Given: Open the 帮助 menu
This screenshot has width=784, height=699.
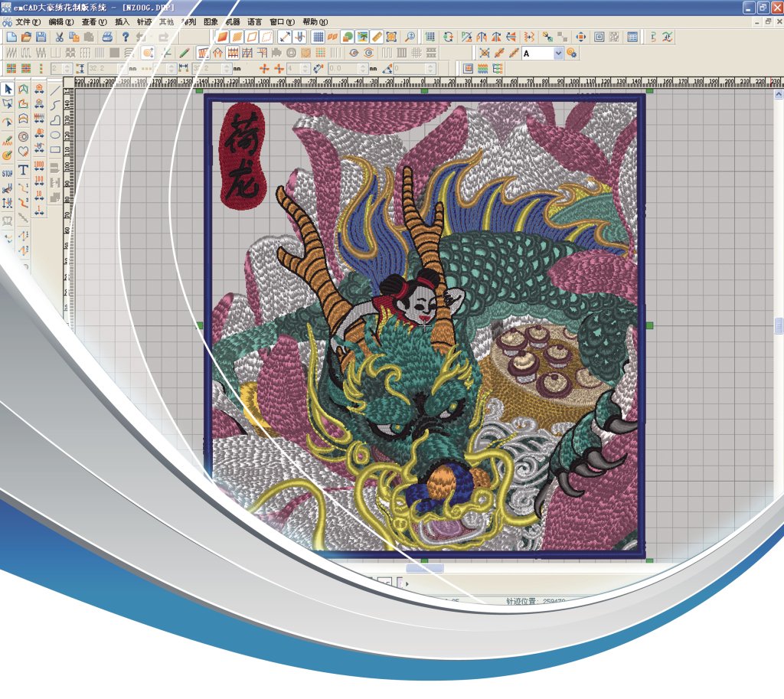Looking at the screenshot, I should pyautogui.click(x=315, y=22).
